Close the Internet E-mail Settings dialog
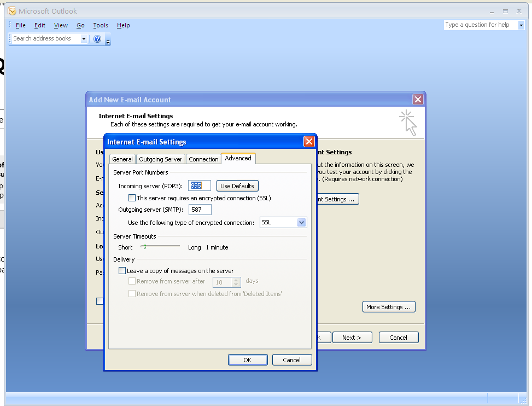This screenshot has height=406, width=532. pyautogui.click(x=309, y=142)
